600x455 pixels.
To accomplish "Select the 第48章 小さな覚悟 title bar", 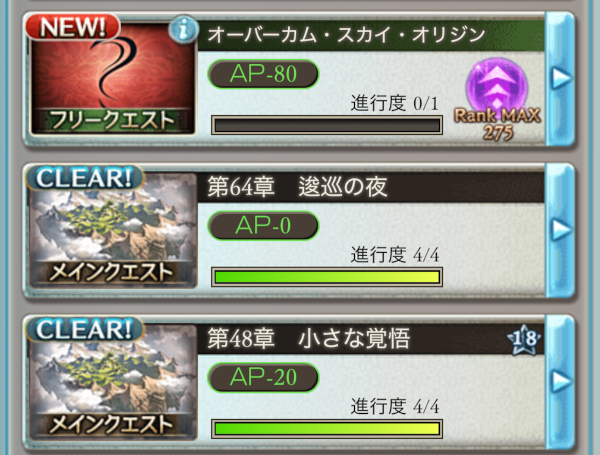I will click(x=371, y=339).
